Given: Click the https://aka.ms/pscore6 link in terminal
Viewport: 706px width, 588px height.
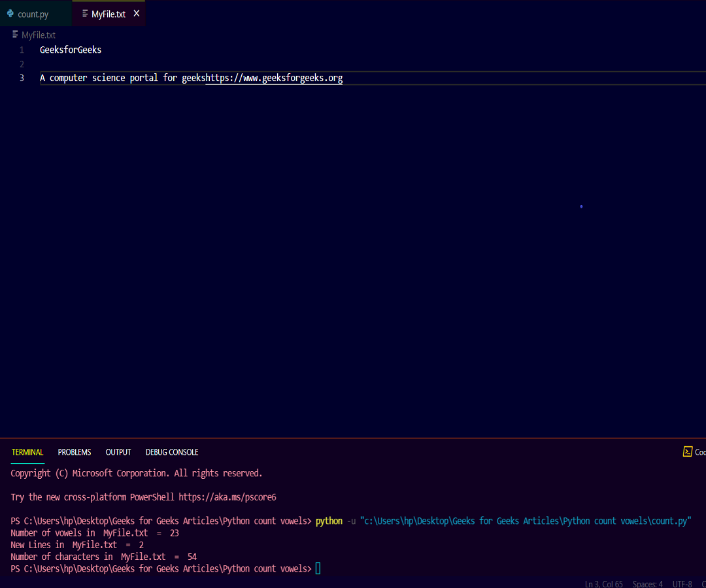Looking at the screenshot, I should [x=227, y=497].
